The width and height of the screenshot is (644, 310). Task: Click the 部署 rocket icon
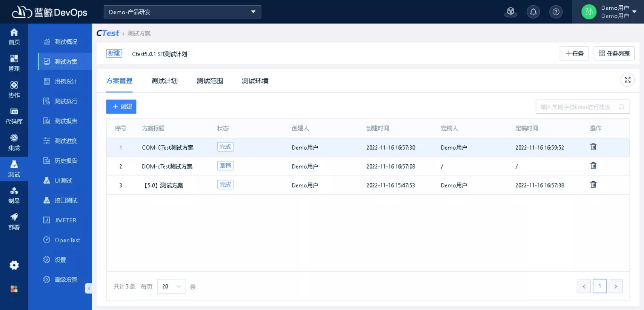tap(14, 221)
